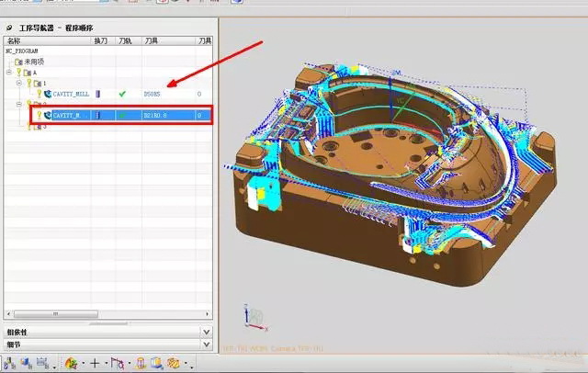Screen dimensions: 588x373
Task: Collapse the program group A node
Action: (x=7, y=72)
